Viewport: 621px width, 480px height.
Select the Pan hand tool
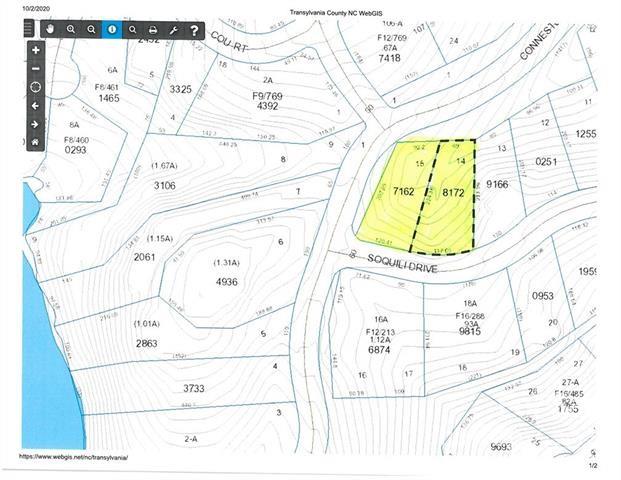point(52,30)
